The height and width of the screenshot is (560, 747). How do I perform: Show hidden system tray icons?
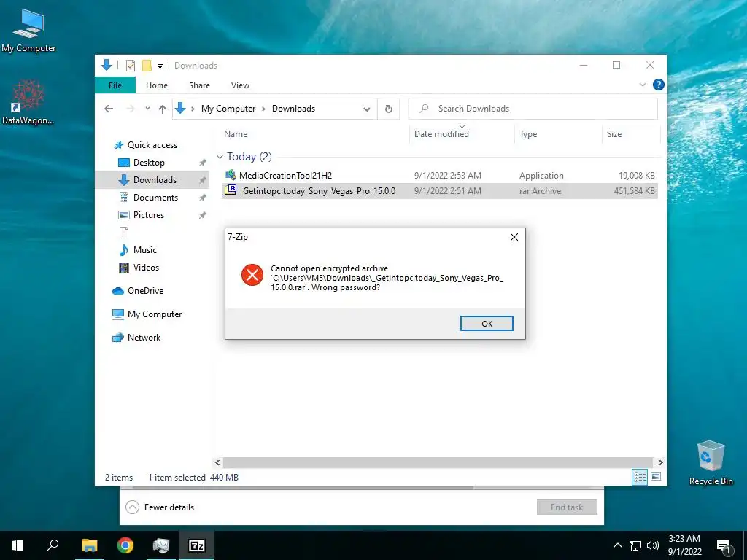pyautogui.click(x=617, y=545)
